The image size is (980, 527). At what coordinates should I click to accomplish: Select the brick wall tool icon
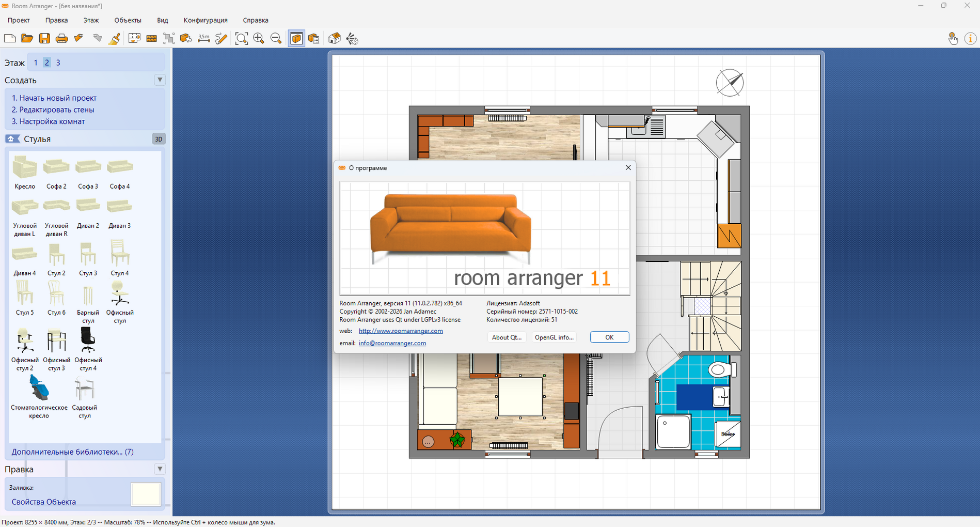click(152, 38)
